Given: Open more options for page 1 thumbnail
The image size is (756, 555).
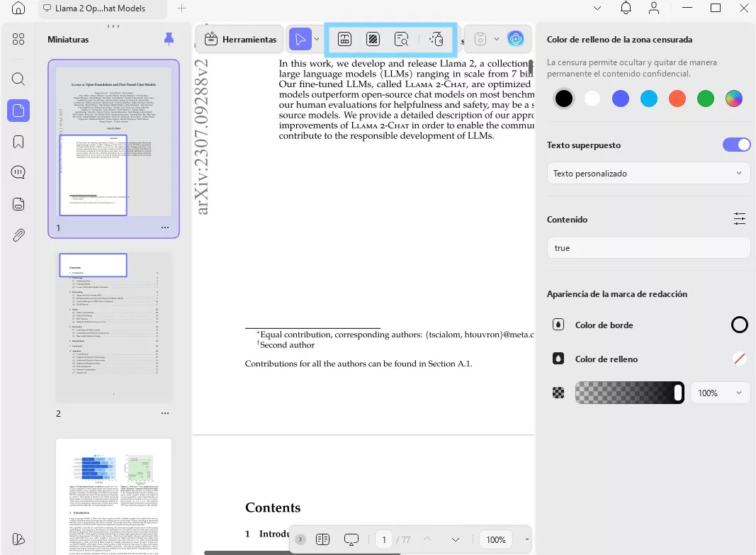Looking at the screenshot, I should pos(165,228).
